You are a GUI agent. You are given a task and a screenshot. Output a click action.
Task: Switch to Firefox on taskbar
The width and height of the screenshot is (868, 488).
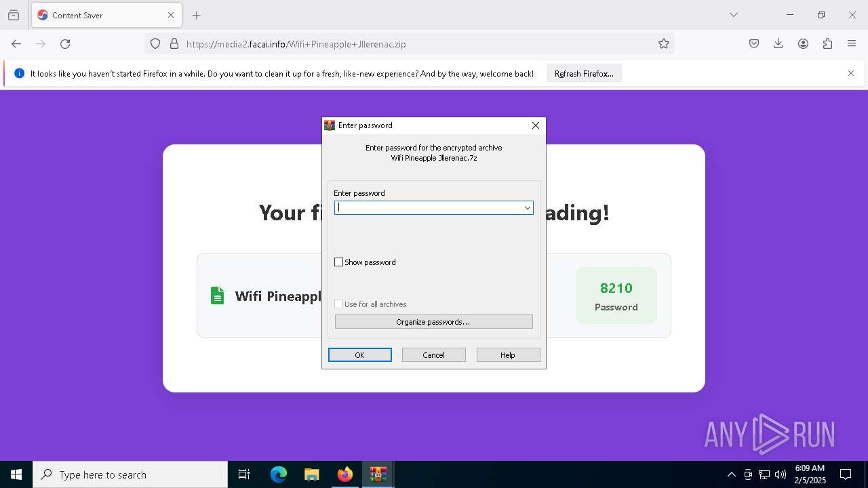coord(345,474)
